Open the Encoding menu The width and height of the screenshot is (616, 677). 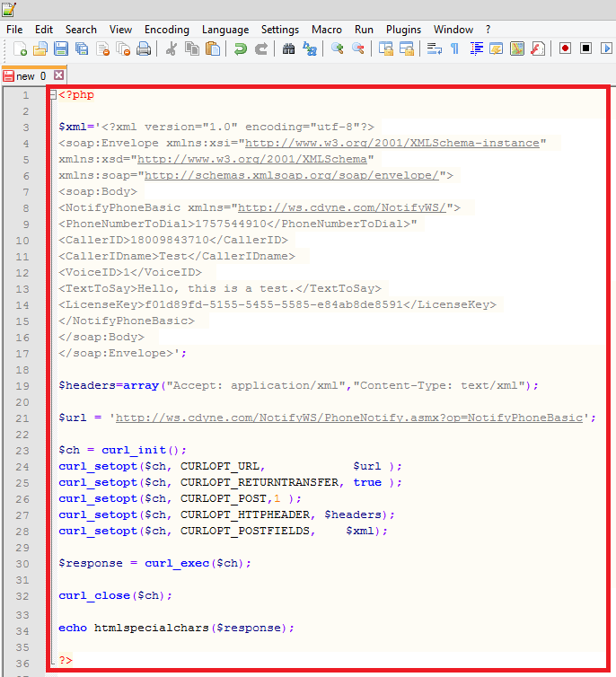click(x=166, y=30)
